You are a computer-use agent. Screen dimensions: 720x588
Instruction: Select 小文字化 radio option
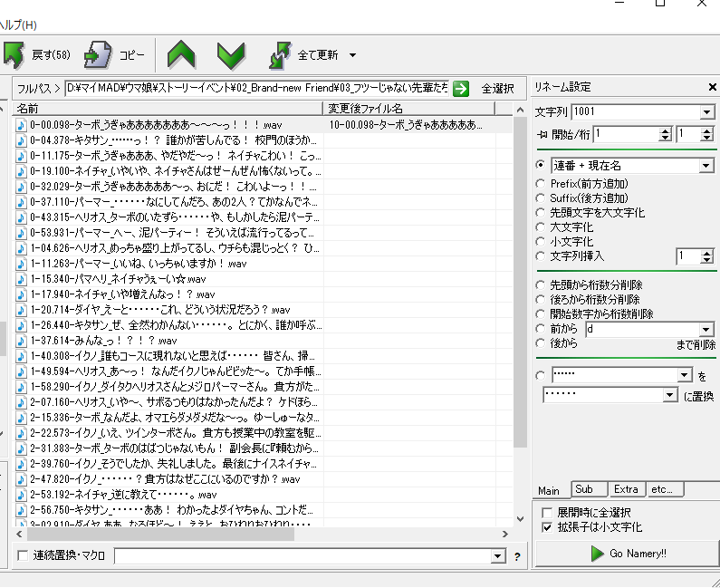coord(541,242)
